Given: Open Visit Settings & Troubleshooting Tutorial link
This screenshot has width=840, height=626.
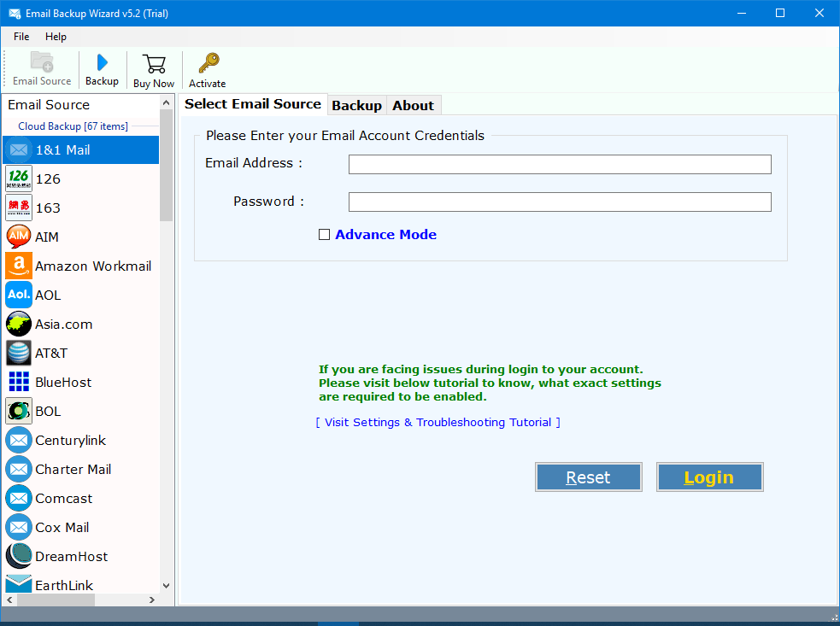Looking at the screenshot, I should pyautogui.click(x=438, y=423).
